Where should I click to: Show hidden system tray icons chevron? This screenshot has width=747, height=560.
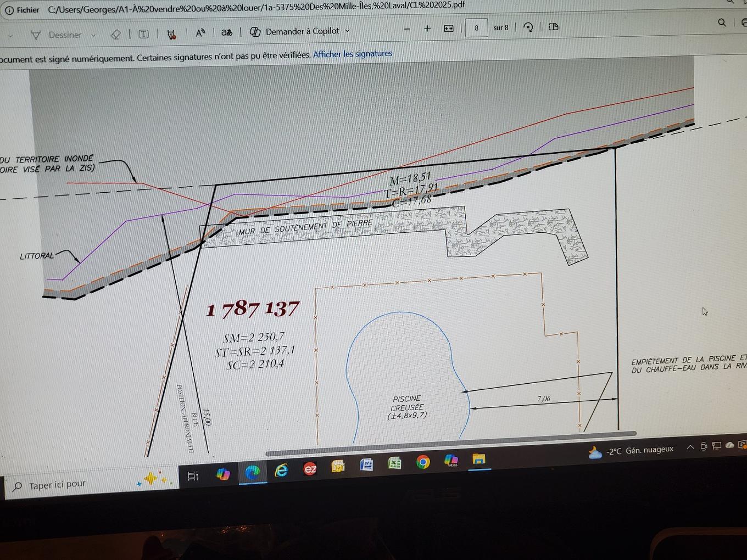(x=690, y=447)
